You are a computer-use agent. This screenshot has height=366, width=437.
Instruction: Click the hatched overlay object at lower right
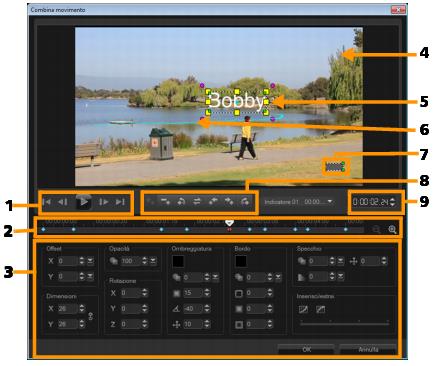click(x=335, y=166)
